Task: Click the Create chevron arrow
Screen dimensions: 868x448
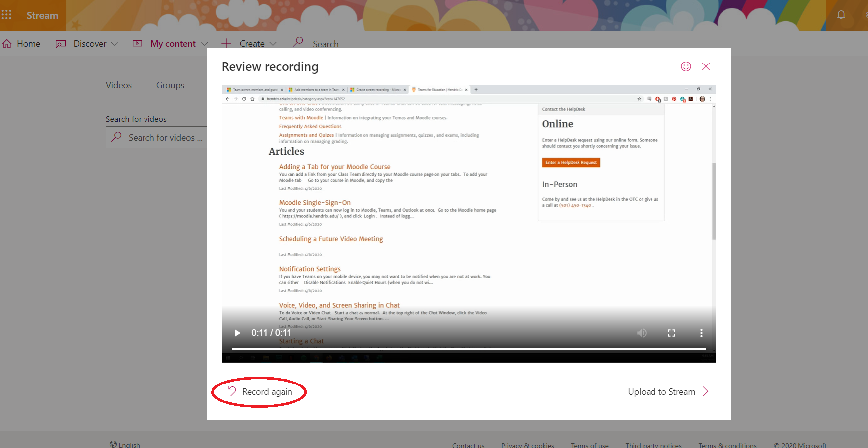Action: [273, 44]
